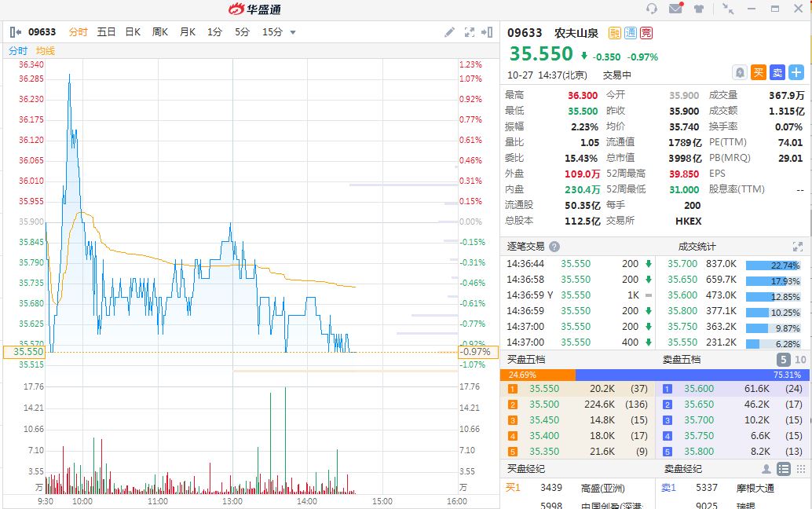This screenshot has width=812, height=509.
Task: Switch order book depth to 5 levels
Action: tap(783, 360)
